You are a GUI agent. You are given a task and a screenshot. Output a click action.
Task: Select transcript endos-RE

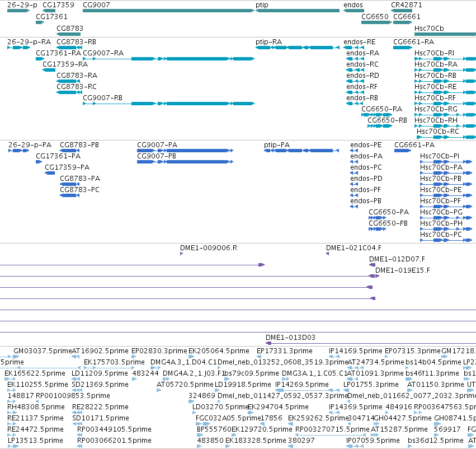(354, 48)
